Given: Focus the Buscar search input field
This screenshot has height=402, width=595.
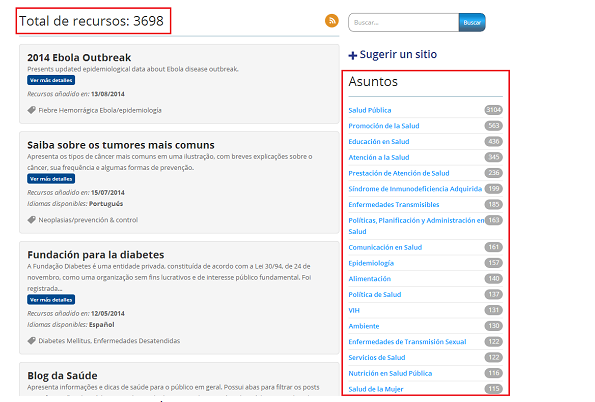Looking at the screenshot, I should pos(404,22).
